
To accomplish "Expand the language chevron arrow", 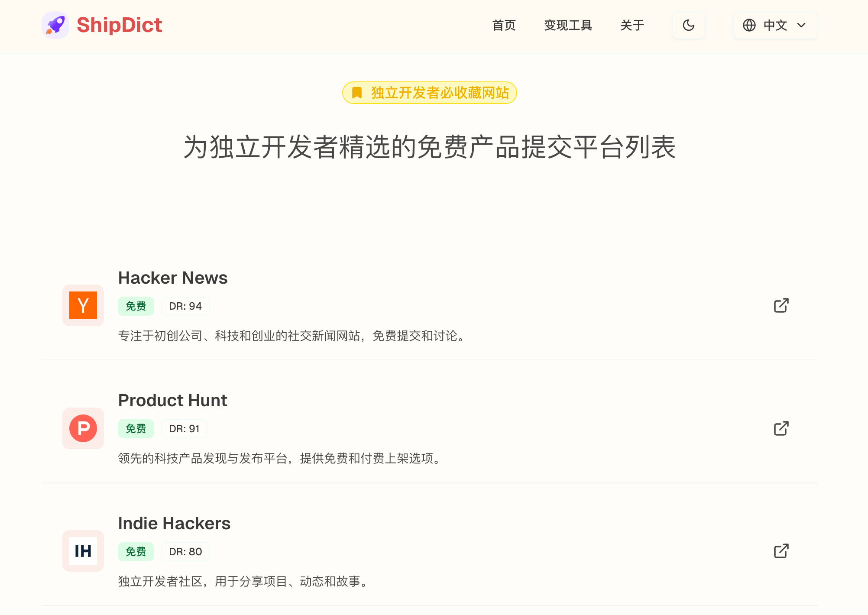I will 801,25.
